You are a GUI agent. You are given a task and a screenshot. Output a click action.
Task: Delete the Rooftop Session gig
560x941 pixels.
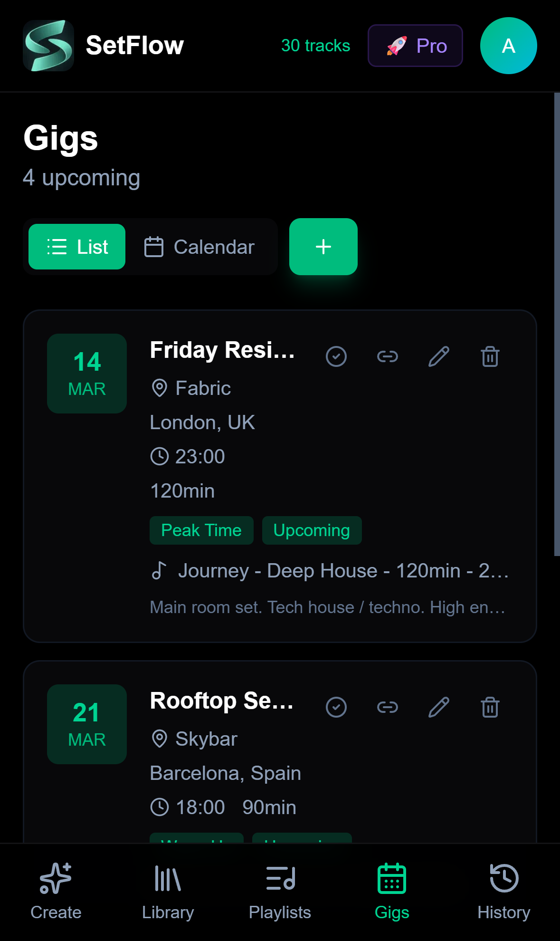(490, 707)
